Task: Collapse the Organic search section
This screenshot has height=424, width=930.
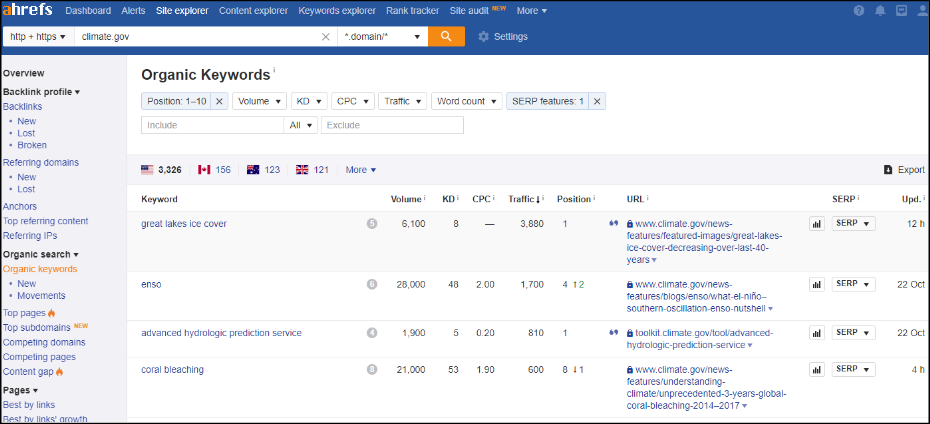Action: 41,254
